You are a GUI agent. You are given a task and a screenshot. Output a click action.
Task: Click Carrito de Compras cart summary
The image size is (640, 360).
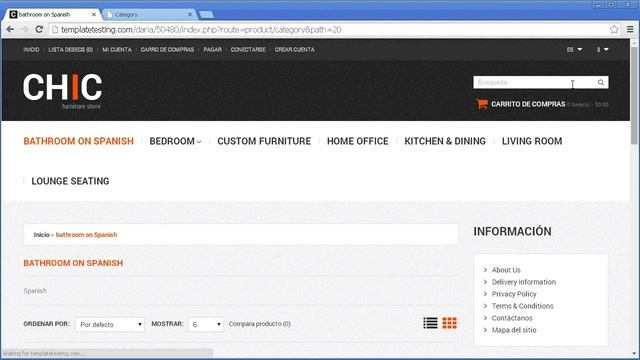542,104
